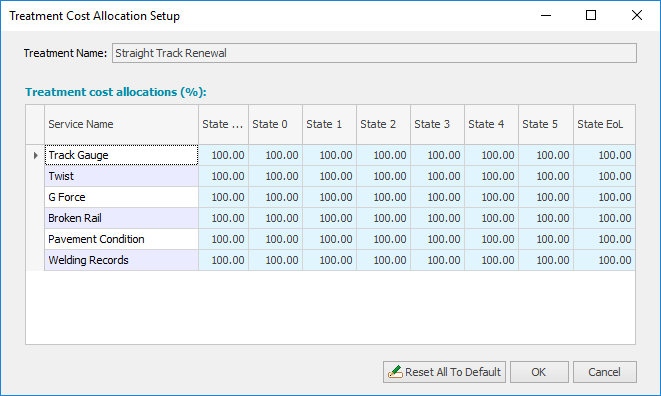The height and width of the screenshot is (396, 661).
Task: Close the Treatment Cost Allocation Setup dialog
Action: (637, 16)
